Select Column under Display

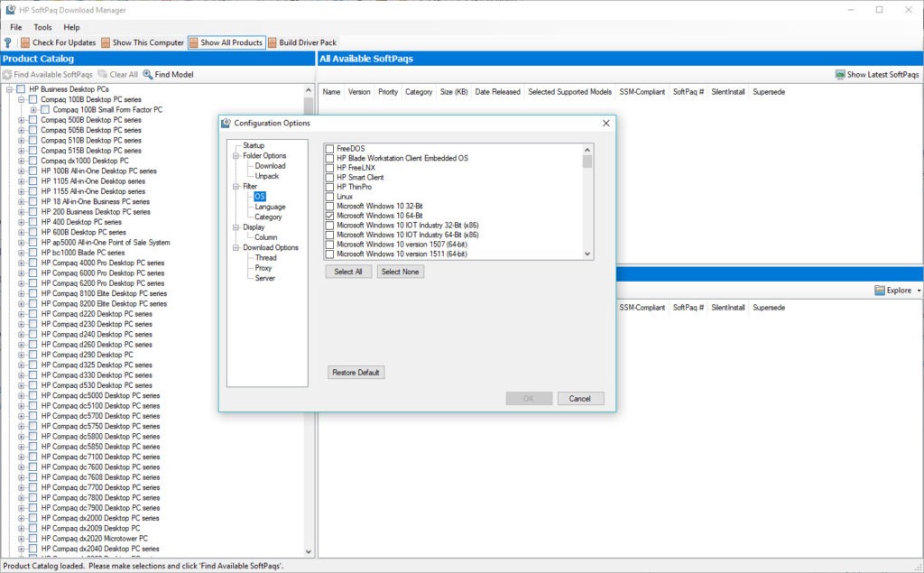266,237
